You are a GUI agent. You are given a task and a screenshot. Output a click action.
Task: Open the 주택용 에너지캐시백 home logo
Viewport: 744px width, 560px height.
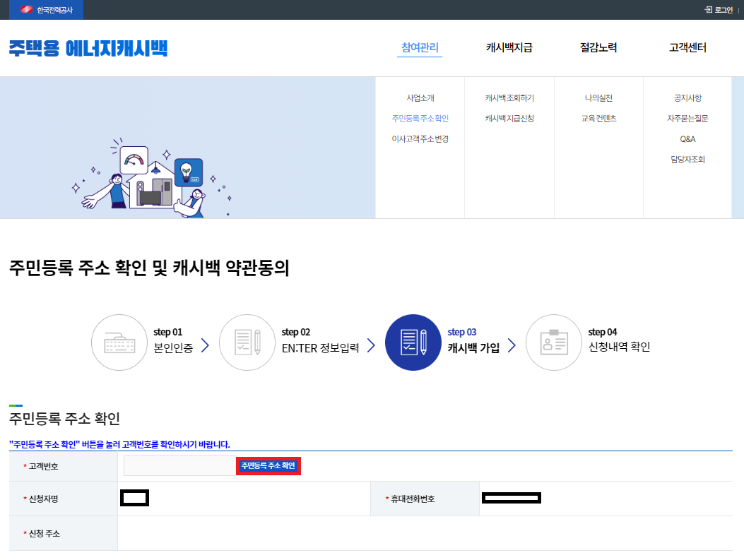(x=88, y=48)
